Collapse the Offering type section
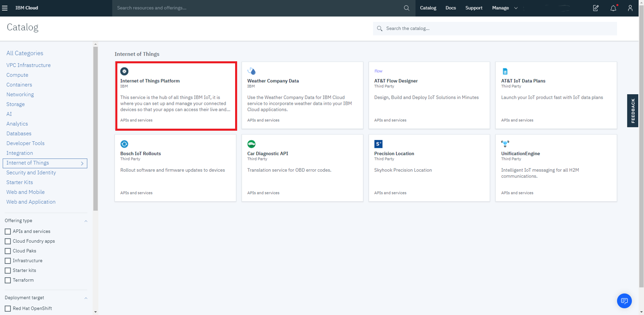 86,221
